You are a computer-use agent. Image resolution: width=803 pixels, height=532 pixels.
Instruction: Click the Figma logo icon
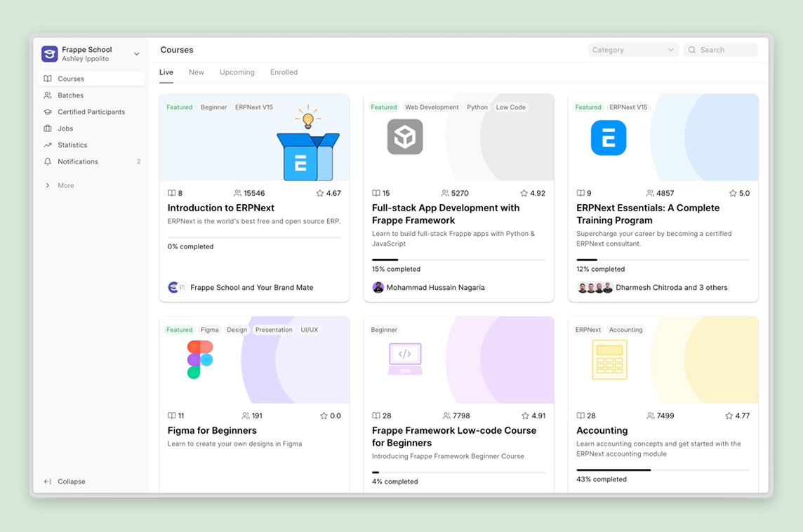(x=200, y=359)
